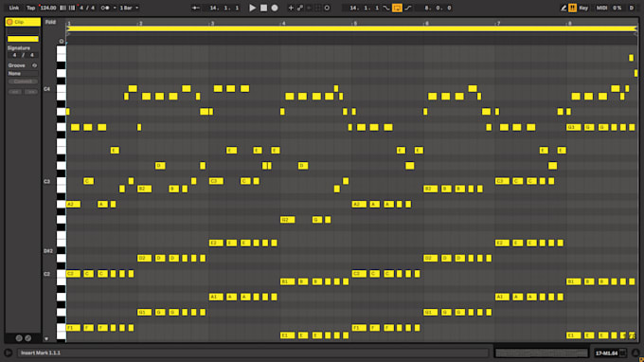
Task: Toggle the Computer MIDI Keyboard icon
Action: pyautogui.click(x=572, y=8)
